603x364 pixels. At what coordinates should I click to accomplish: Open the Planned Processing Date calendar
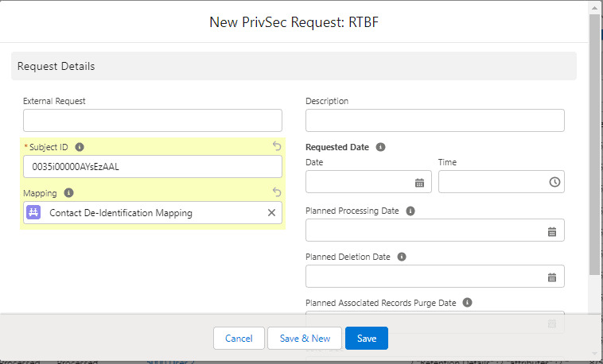(551, 231)
